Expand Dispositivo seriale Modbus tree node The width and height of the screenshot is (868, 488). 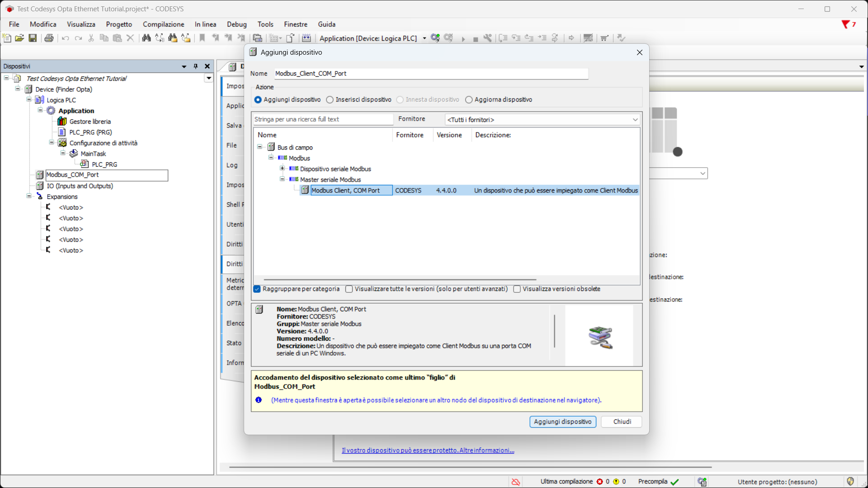click(283, 169)
